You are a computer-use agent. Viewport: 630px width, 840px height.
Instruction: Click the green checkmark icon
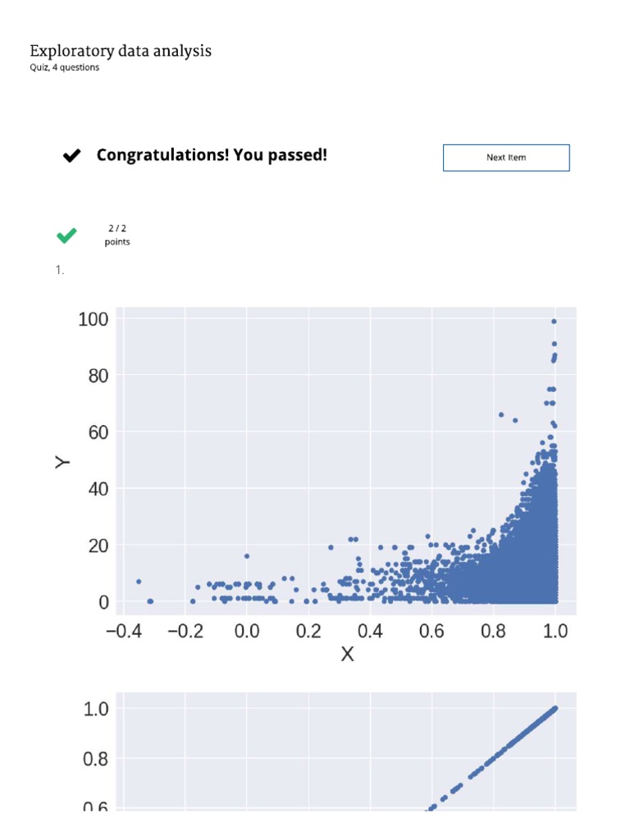point(66,235)
